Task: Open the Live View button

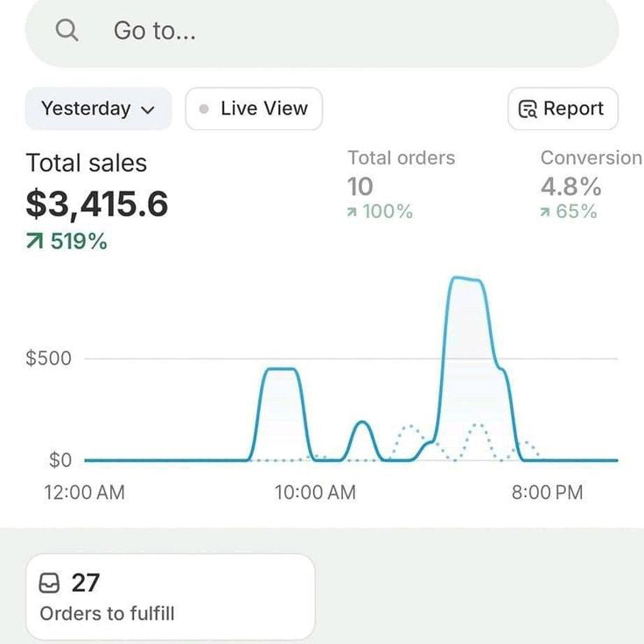Action: click(254, 109)
